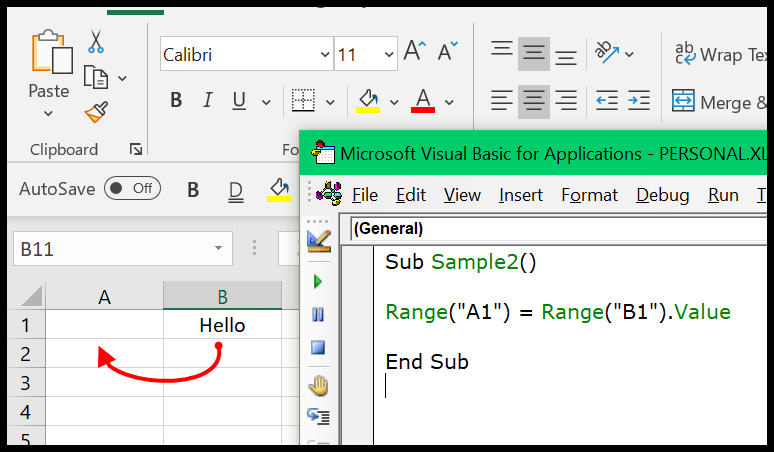
Task: Toggle VBA Design Mode icon
Action: [318, 241]
